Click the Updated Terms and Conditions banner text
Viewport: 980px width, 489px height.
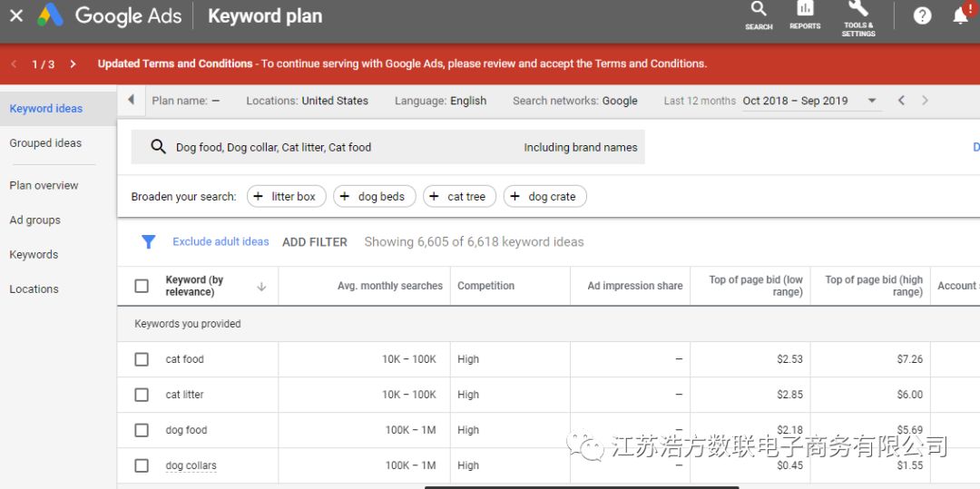click(403, 64)
